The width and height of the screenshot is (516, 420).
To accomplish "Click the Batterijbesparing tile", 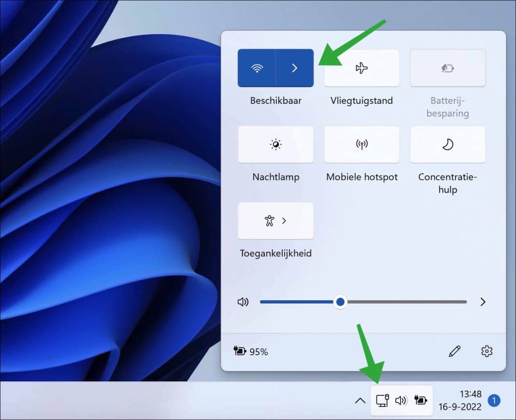I will coord(447,68).
